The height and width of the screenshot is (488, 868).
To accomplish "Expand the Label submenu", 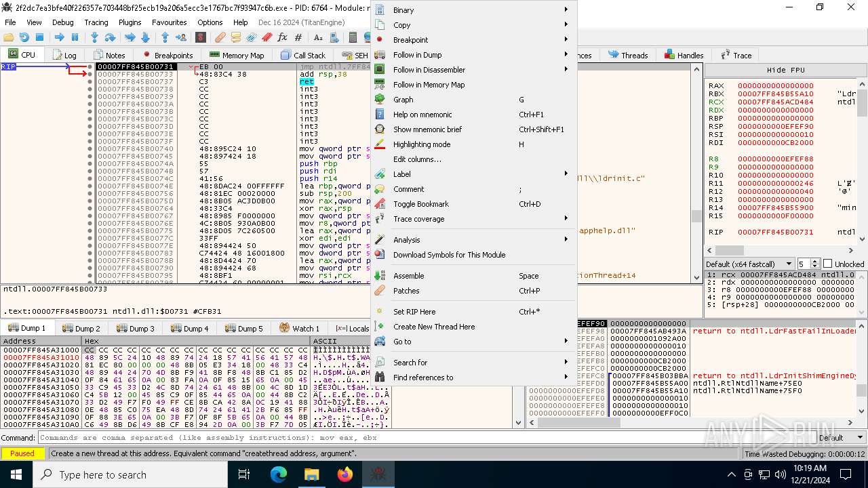I will pyautogui.click(x=473, y=174).
